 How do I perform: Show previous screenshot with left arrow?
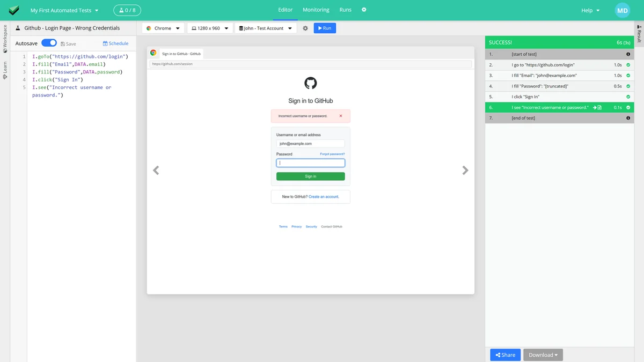point(156,171)
